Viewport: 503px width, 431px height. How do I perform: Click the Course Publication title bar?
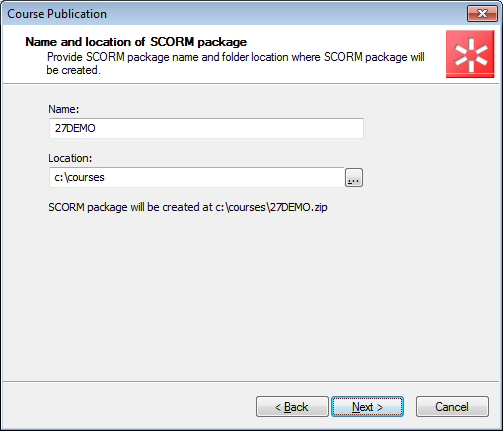click(233, 14)
